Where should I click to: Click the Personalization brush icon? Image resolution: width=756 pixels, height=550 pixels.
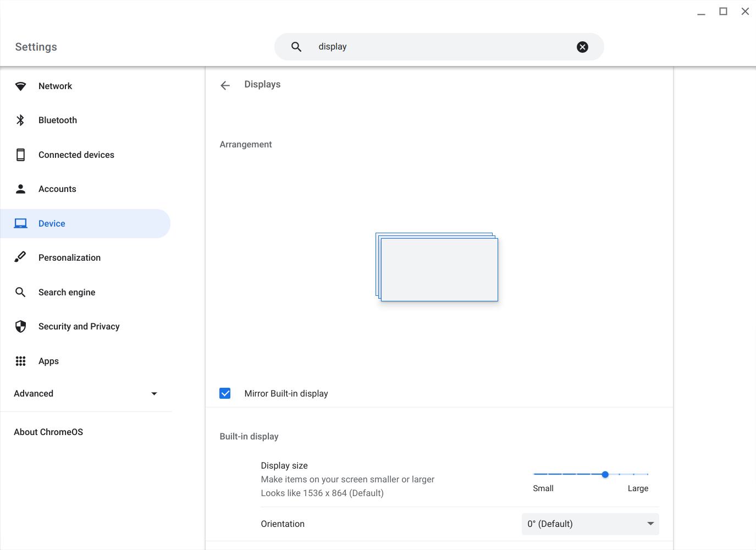20,257
